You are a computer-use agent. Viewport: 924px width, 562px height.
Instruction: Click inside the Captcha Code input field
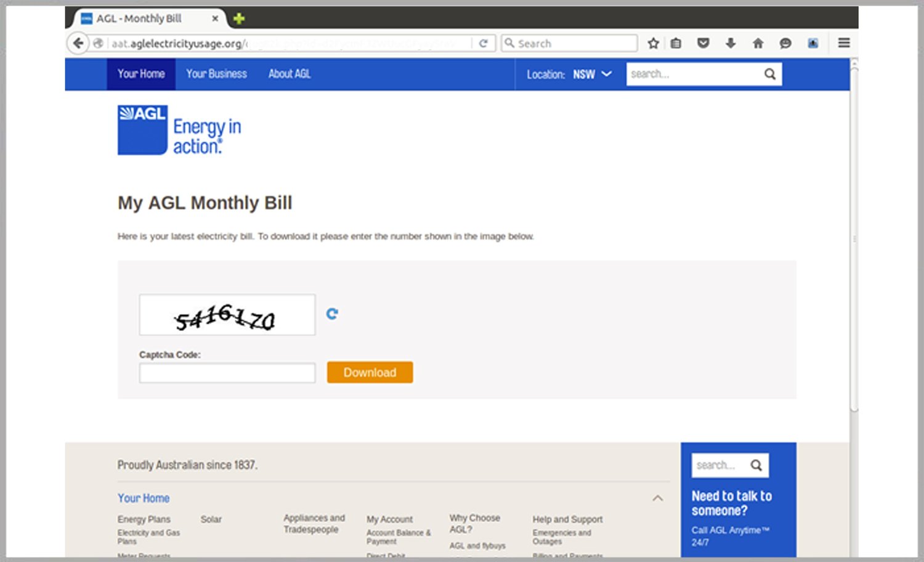[227, 373]
